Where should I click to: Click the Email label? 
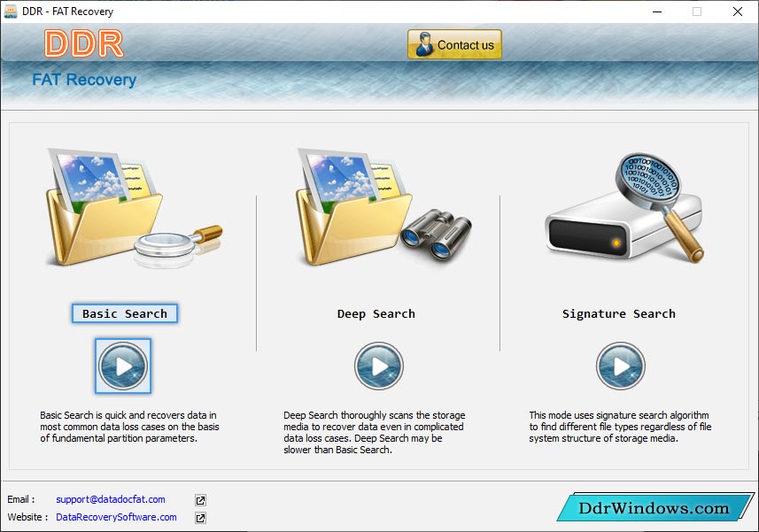[x=21, y=499]
